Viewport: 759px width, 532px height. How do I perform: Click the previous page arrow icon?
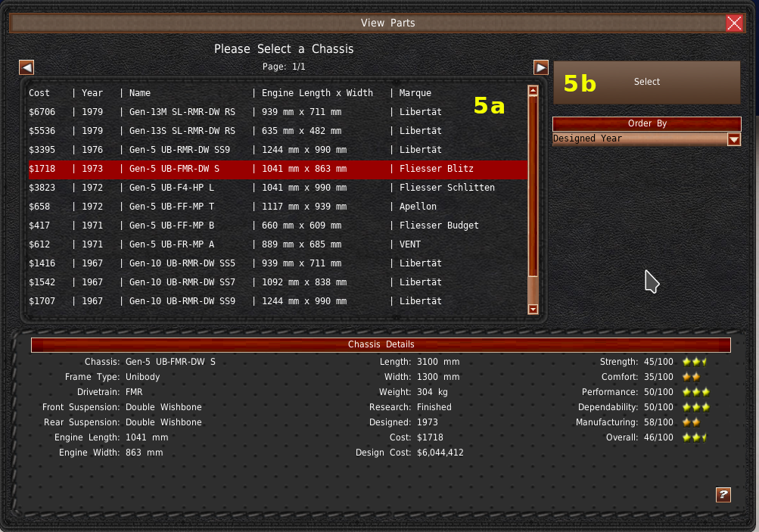(x=26, y=67)
